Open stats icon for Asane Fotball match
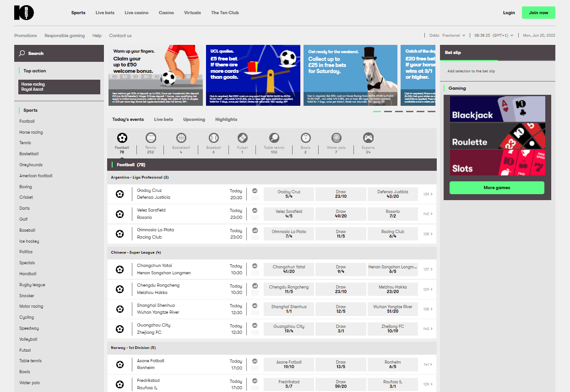The image size is (570, 392). click(x=255, y=361)
